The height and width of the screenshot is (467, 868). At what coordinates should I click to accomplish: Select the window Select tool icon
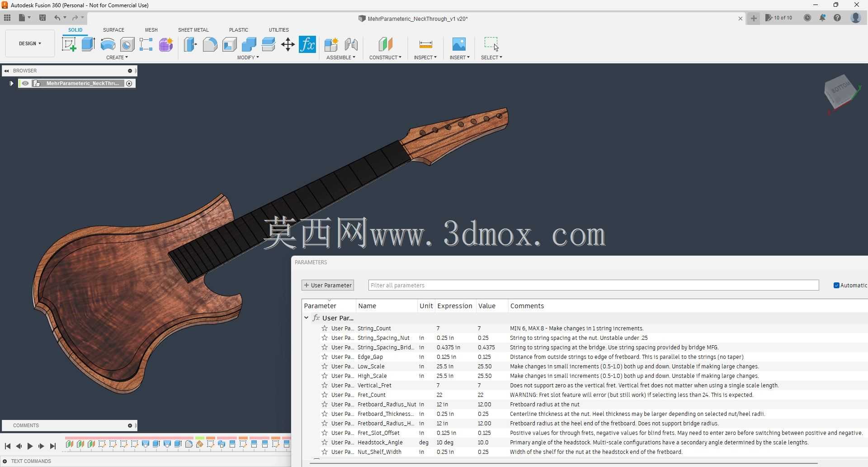click(x=491, y=44)
